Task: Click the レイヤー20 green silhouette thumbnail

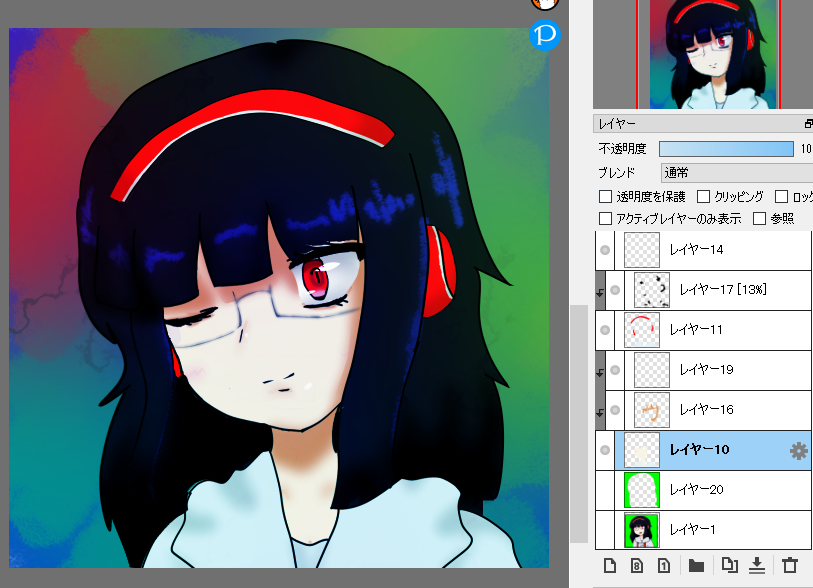Action: tap(642, 490)
